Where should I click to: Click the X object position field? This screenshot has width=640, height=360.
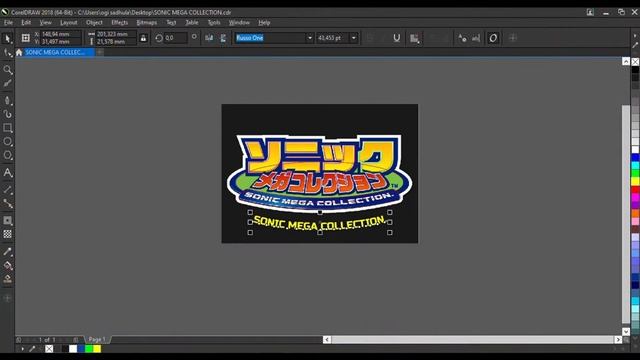[x=60, y=34]
